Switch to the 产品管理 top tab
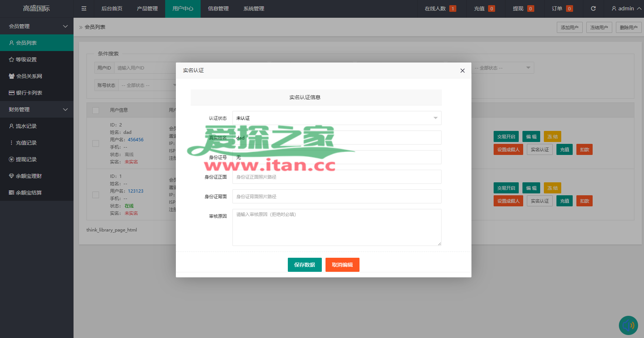Viewport: 644px width, 338px height. [147, 9]
